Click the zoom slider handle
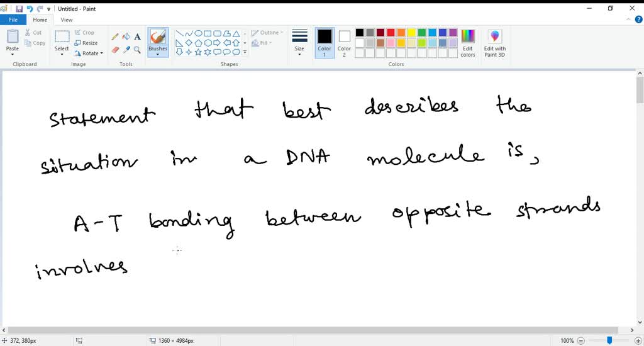The width and height of the screenshot is (644, 346). (x=609, y=340)
